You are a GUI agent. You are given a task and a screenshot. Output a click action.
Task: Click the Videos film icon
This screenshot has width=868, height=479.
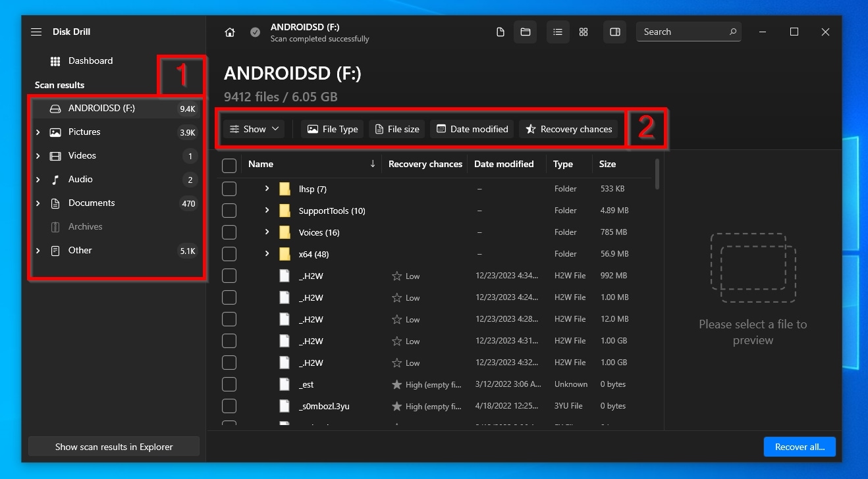pos(55,156)
